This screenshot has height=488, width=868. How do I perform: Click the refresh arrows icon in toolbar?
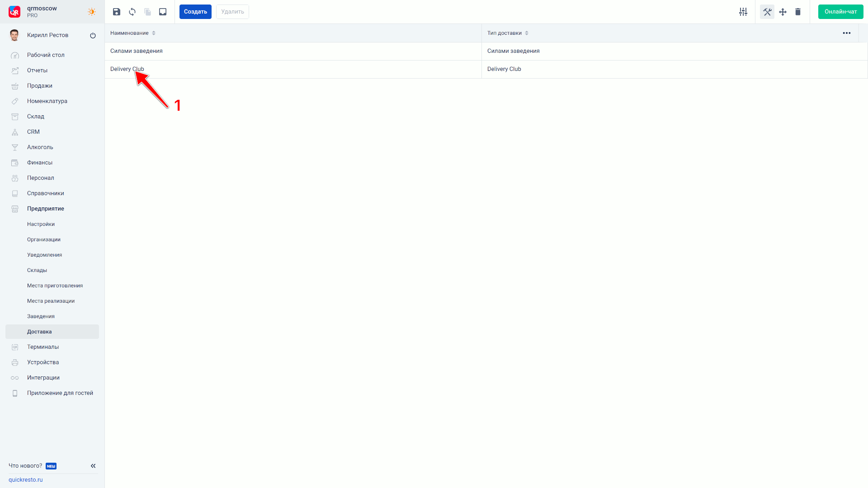[x=132, y=12]
